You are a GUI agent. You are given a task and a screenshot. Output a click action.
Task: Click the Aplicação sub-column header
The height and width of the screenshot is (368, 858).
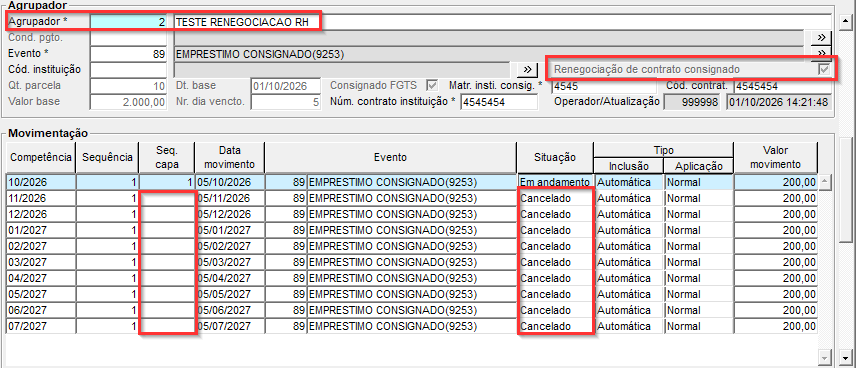coord(698,165)
